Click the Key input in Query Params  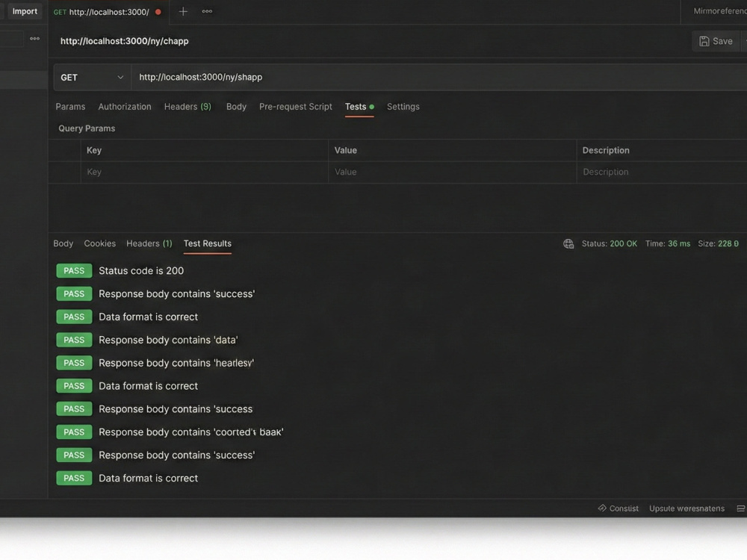(x=204, y=172)
